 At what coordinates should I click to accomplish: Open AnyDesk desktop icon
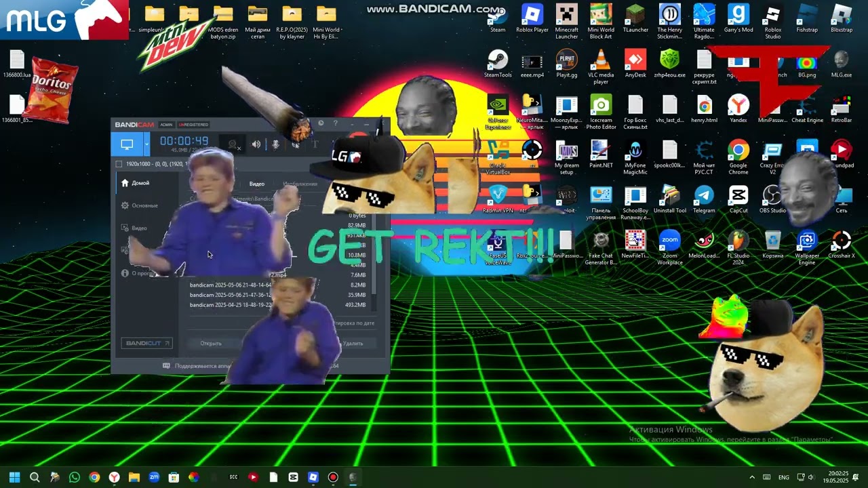[635, 64]
